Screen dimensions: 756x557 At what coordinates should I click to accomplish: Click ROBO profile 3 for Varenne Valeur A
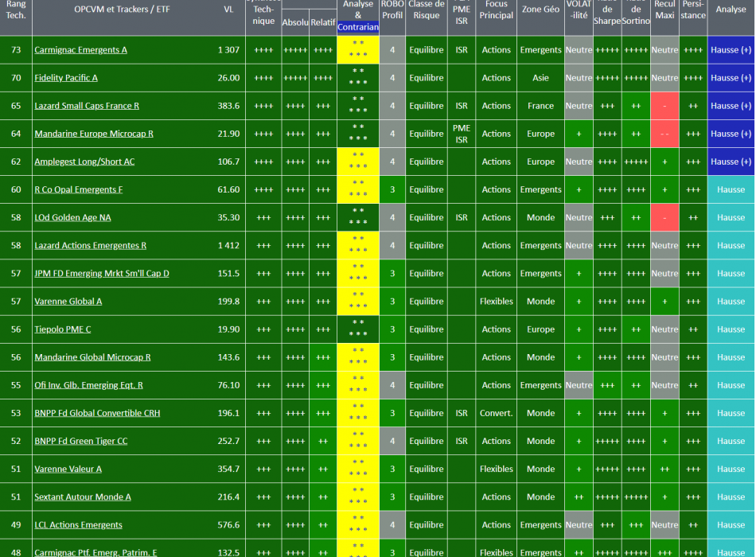(x=392, y=469)
